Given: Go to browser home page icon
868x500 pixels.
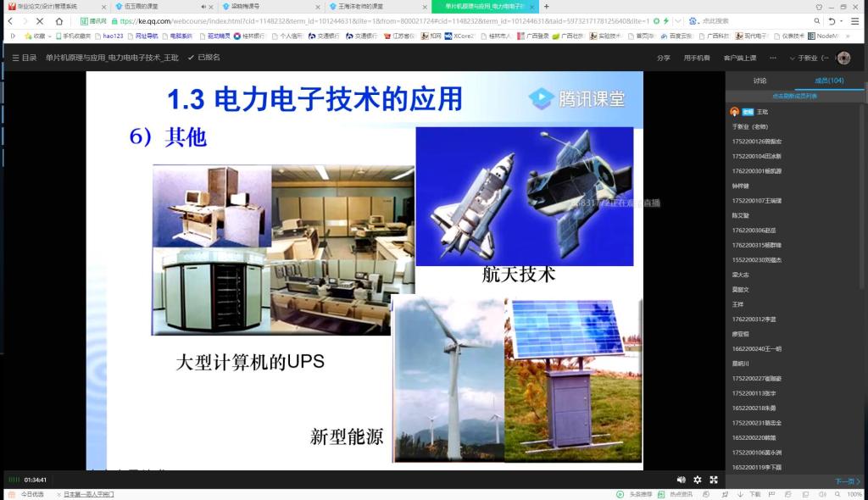Looking at the screenshot, I should click(x=59, y=21).
